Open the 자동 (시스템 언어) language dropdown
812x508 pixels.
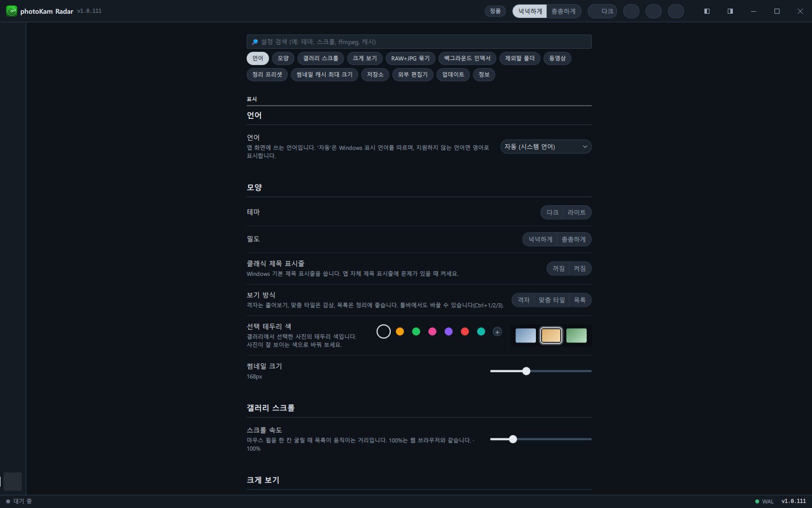pyautogui.click(x=546, y=147)
